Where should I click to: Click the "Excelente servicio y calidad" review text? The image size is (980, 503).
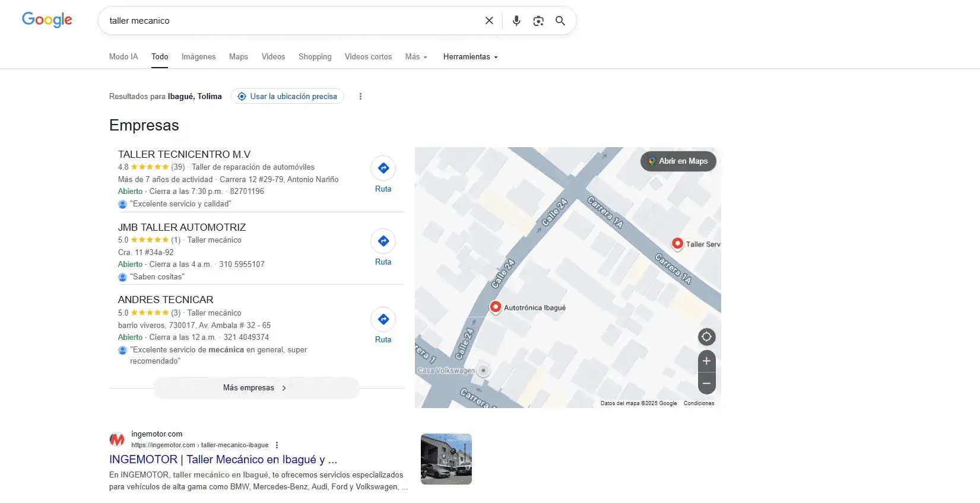(x=180, y=204)
